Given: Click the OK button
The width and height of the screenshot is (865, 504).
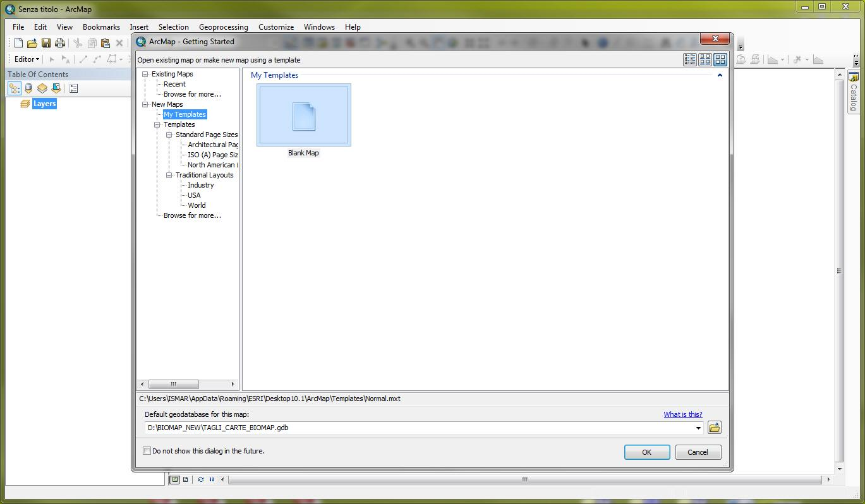Looking at the screenshot, I should tap(647, 452).
